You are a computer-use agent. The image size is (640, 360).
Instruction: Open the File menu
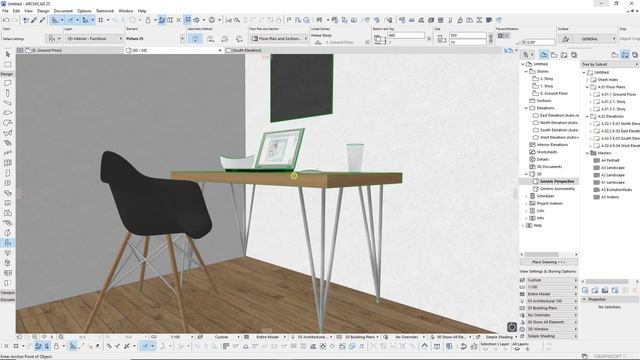point(5,11)
